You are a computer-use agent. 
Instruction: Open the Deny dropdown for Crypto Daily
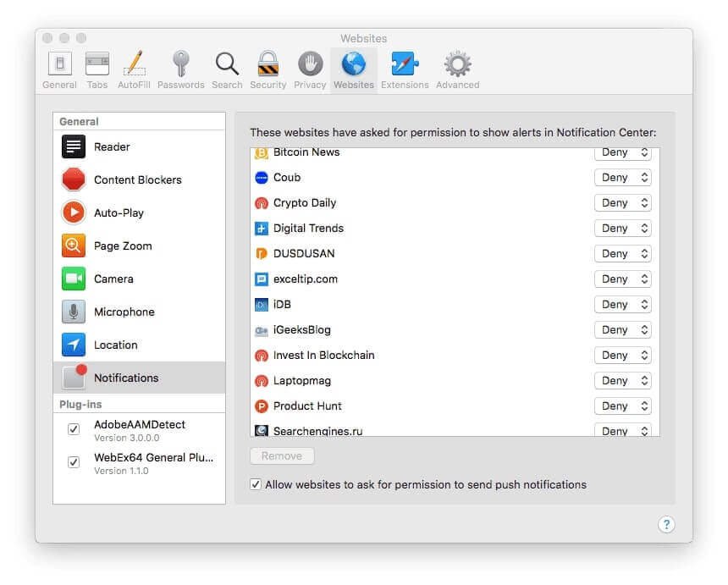click(622, 203)
